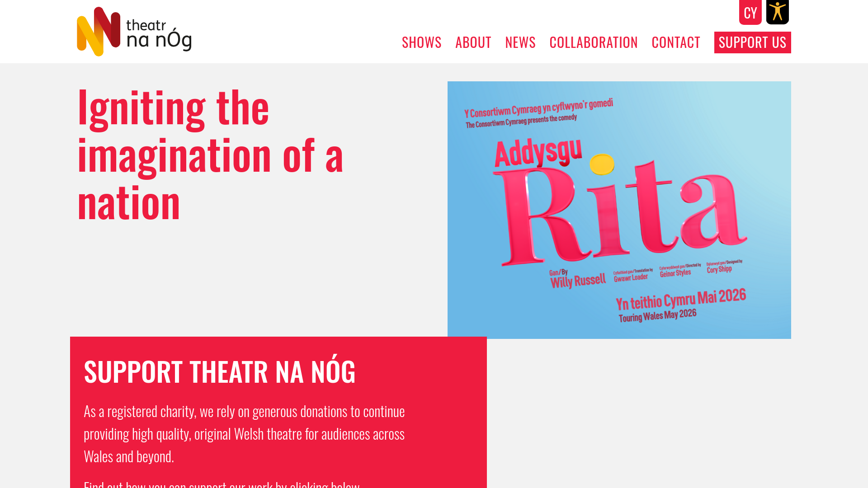
Task: Select Collaboration in the navigation
Action: [593, 42]
